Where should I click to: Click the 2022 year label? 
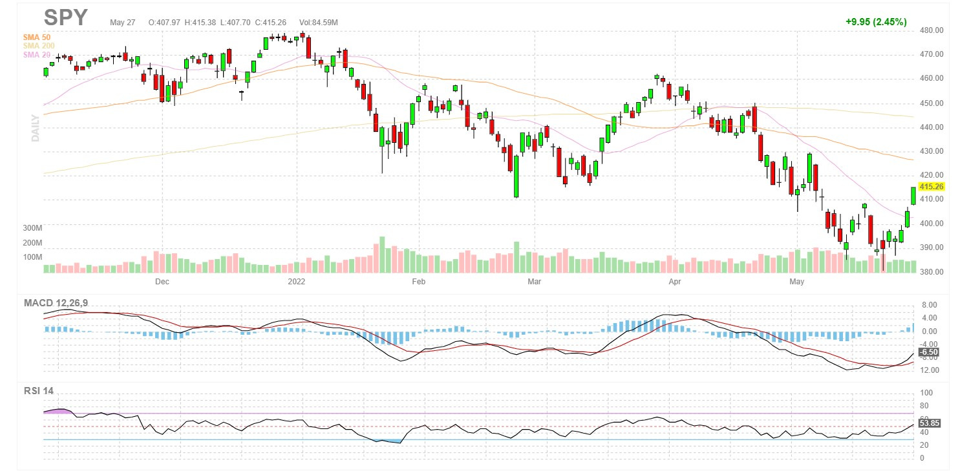point(297,282)
